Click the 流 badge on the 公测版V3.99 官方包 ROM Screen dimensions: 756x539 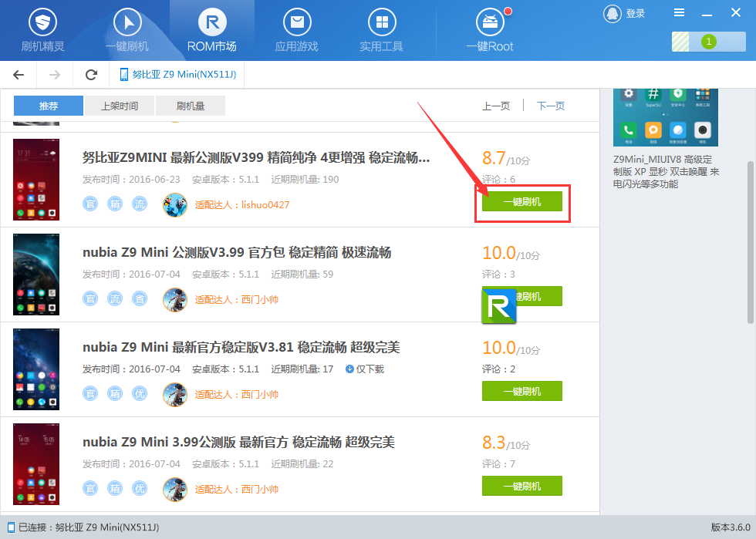pyautogui.click(x=115, y=299)
